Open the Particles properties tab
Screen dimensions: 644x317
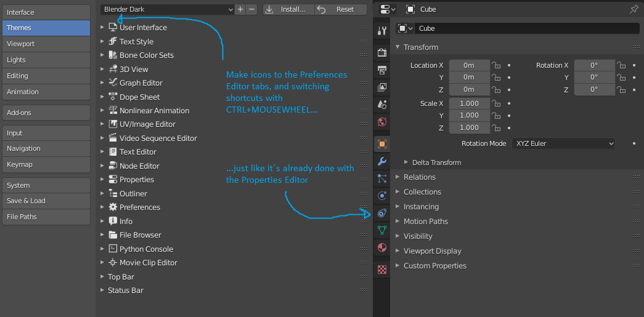coord(382,179)
